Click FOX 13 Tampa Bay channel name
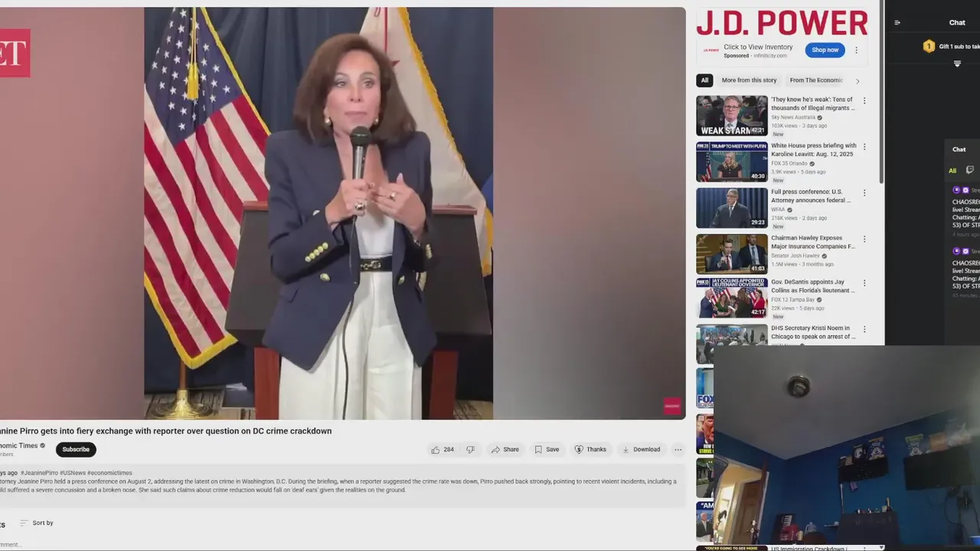The width and height of the screenshot is (980, 551). point(792,299)
